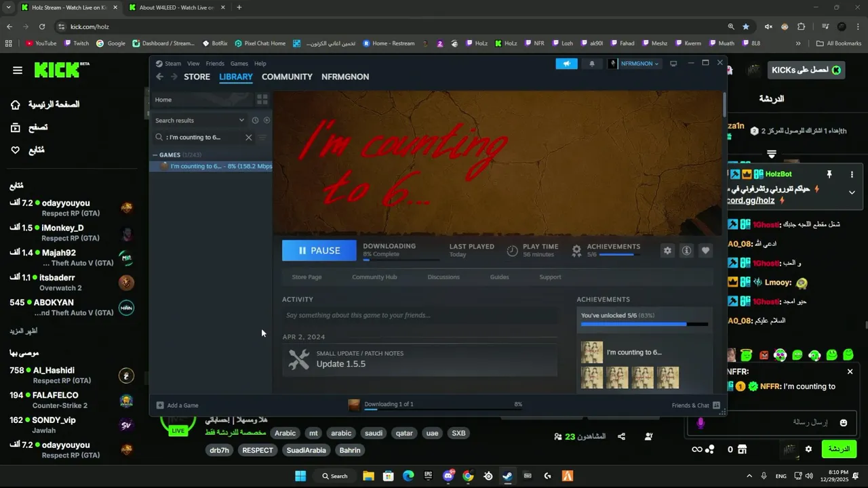
Task: Reload the kick.com page
Action: (x=42, y=26)
